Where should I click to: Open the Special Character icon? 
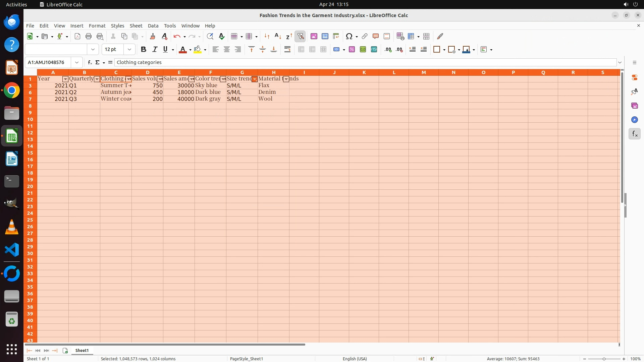coord(349,36)
